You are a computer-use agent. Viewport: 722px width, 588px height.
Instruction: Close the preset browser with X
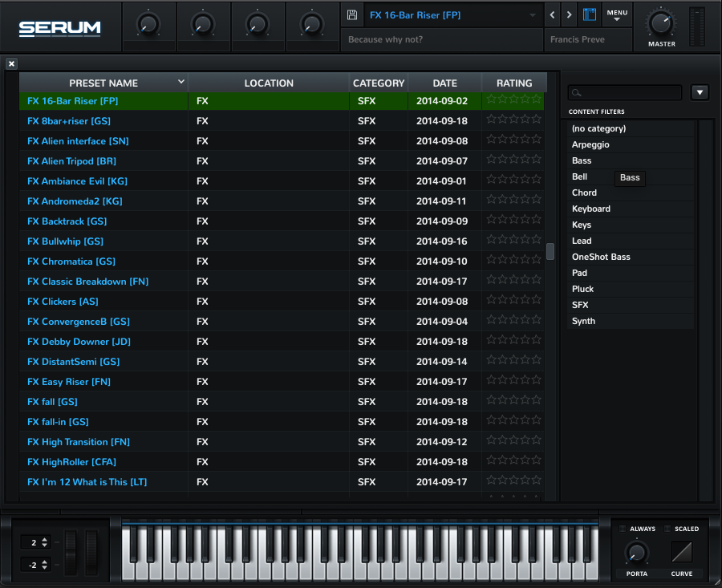tap(12, 63)
